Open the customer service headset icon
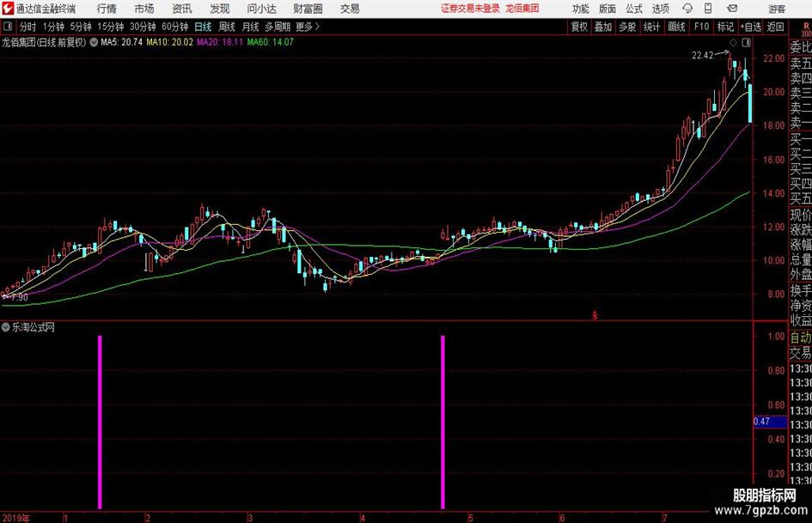 coord(687,9)
